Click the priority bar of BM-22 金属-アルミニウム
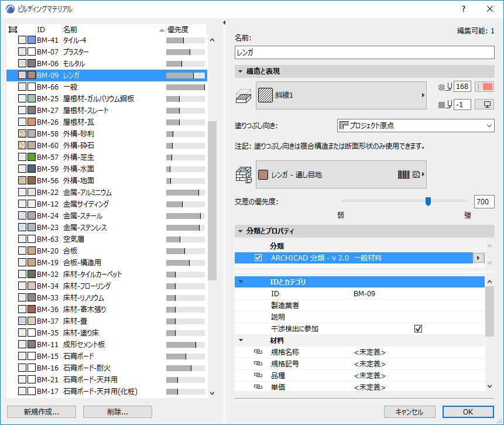The image size is (504, 425). 186,192
